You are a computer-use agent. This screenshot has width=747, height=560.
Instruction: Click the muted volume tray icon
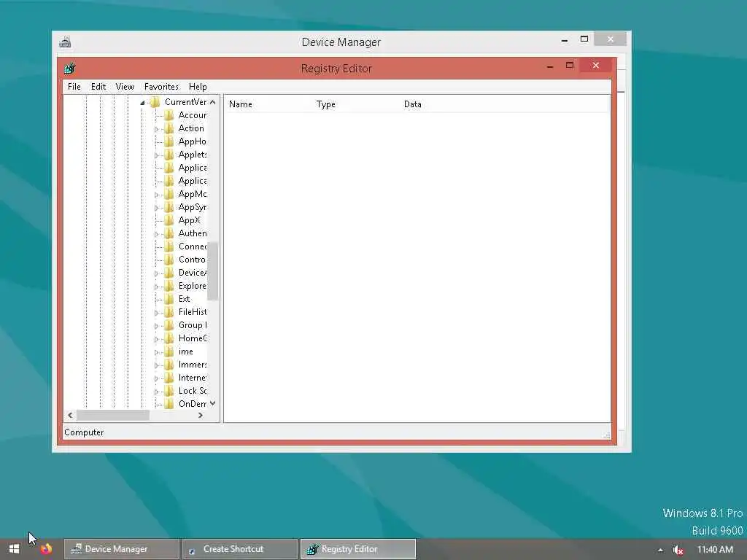point(678,550)
